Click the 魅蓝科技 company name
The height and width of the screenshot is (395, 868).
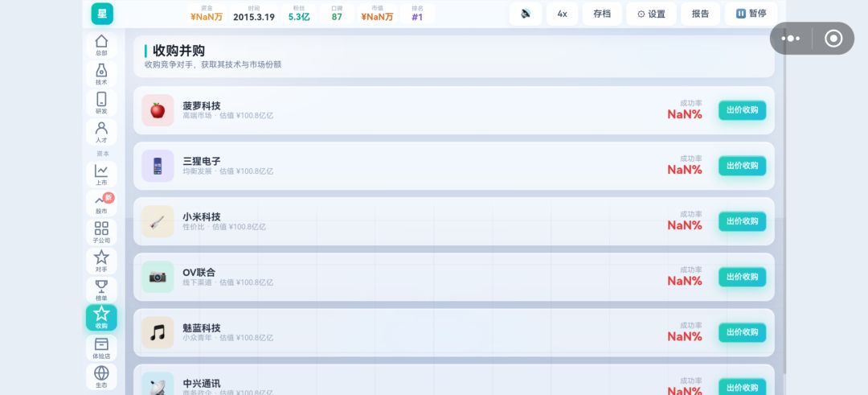tap(202, 327)
